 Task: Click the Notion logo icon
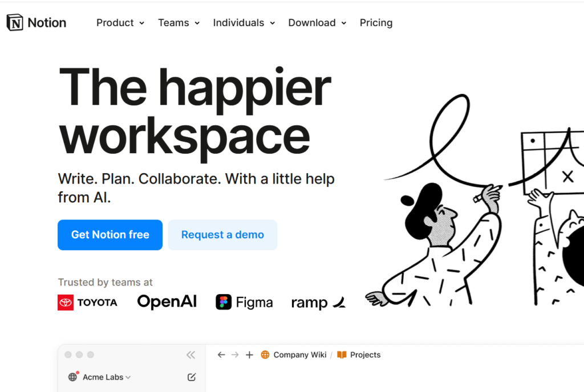point(15,23)
